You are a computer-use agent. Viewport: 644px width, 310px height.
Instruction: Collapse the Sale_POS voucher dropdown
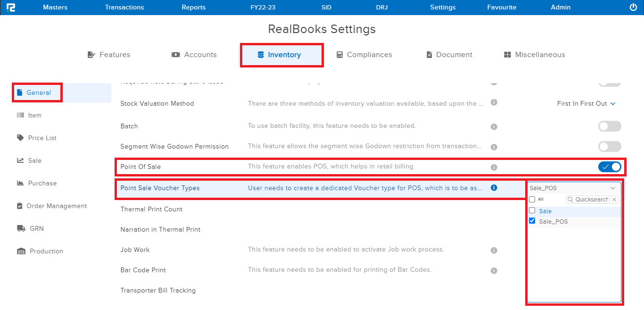point(612,188)
